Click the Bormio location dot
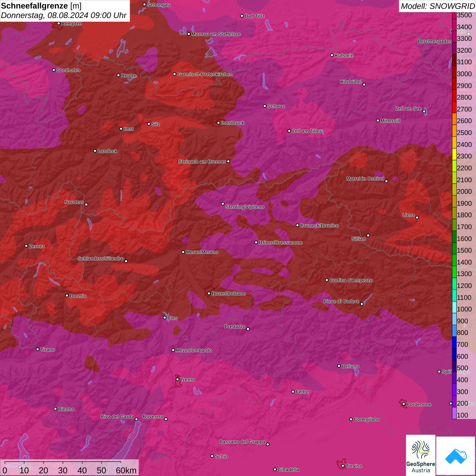 [67, 295]
